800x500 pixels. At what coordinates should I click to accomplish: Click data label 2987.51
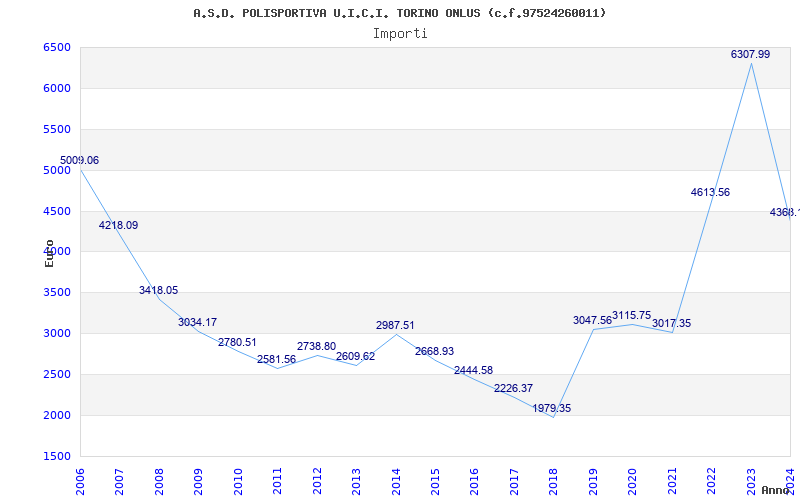click(x=395, y=326)
